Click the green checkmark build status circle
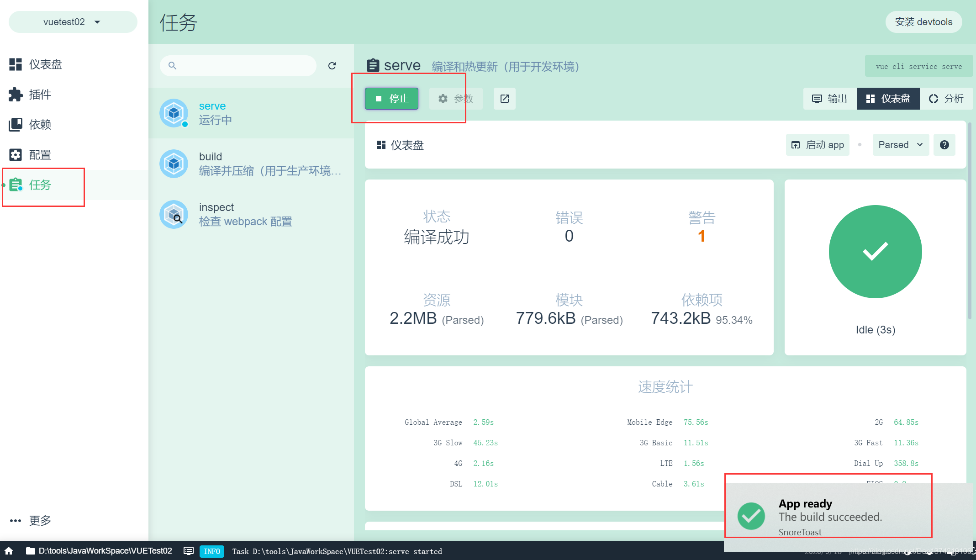This screenshot has width=976, height=560. pyautogui.click(x=876, y=252)
